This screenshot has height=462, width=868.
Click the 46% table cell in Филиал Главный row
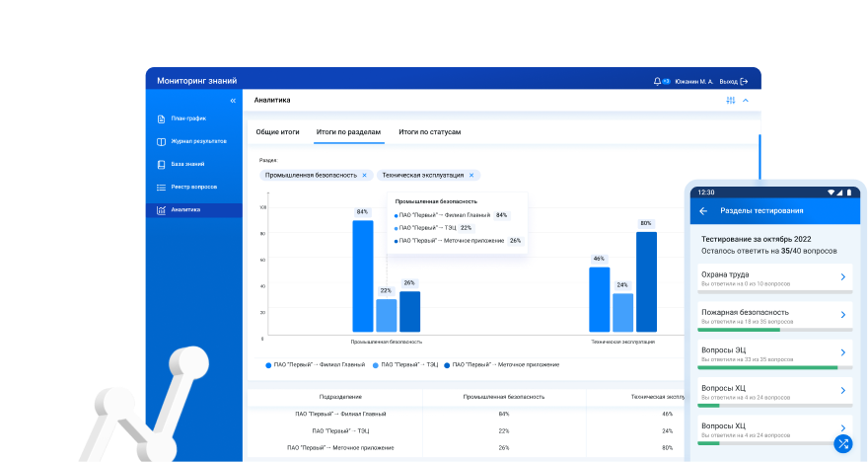(x=667, y=414)
